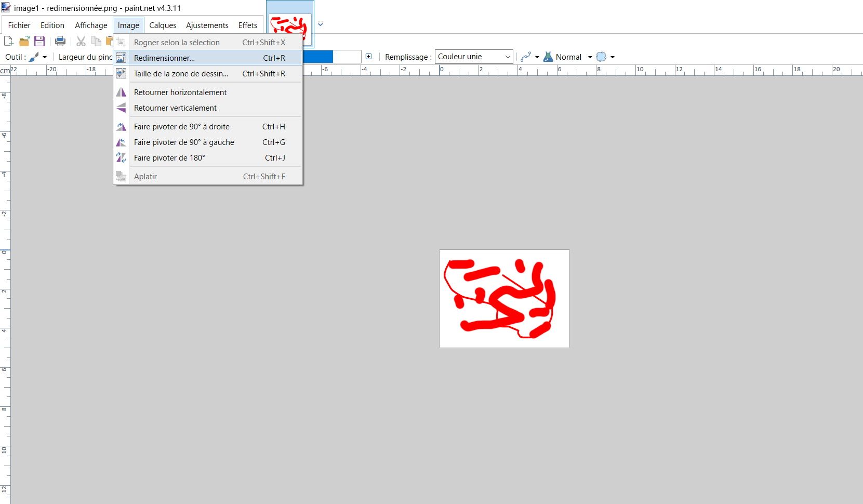Image resolution: width=863 pixels, height=504 pixels.
Task: Choose Retourner horizontalement
Action: pyautogui.click(x=180, y=92)
